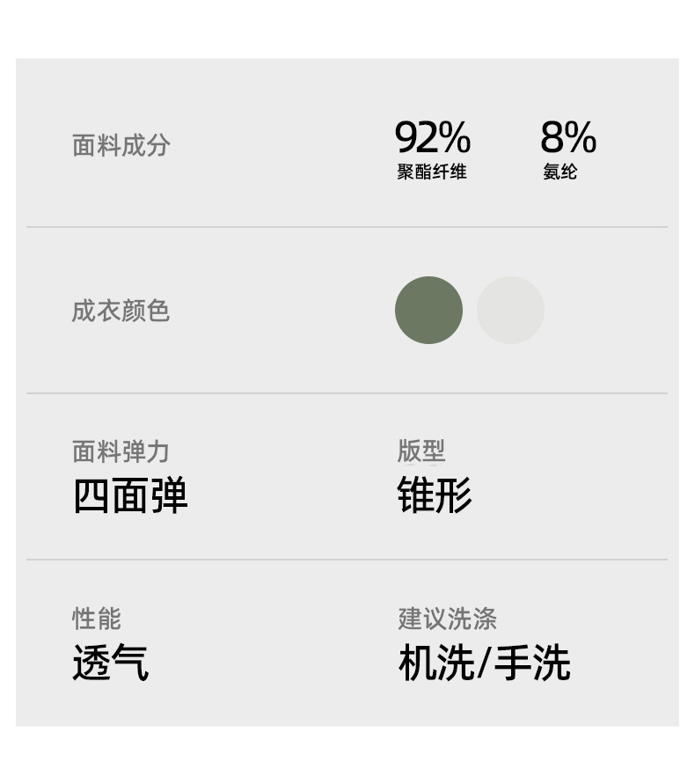
Task: Click the 版型 heading
Action: (421, 451)
